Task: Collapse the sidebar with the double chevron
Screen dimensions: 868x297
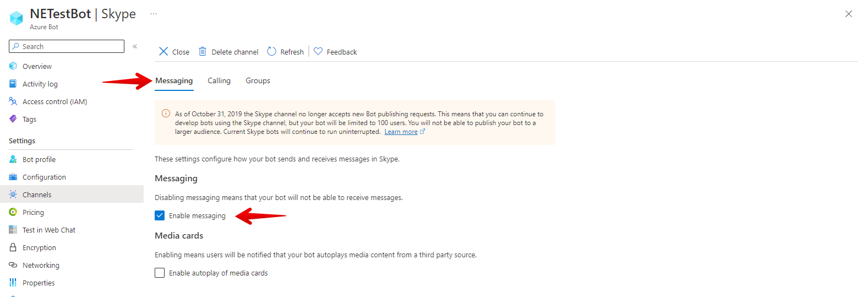Action: tap(135, 46)
